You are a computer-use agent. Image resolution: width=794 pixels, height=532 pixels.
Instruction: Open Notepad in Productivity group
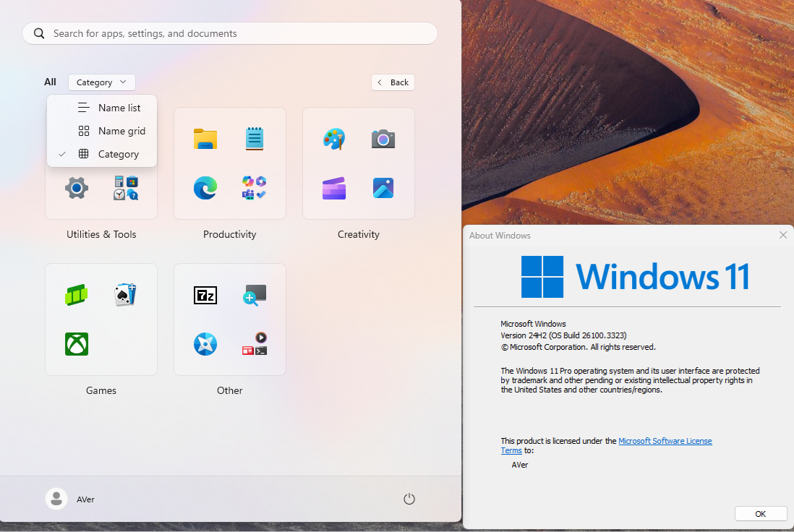coord(255,139)
